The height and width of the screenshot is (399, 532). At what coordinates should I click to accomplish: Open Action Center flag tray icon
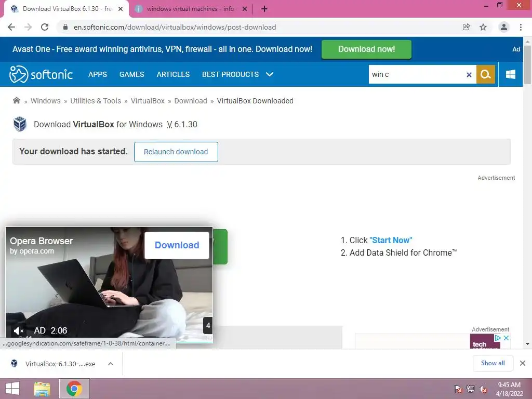[458, 389]
